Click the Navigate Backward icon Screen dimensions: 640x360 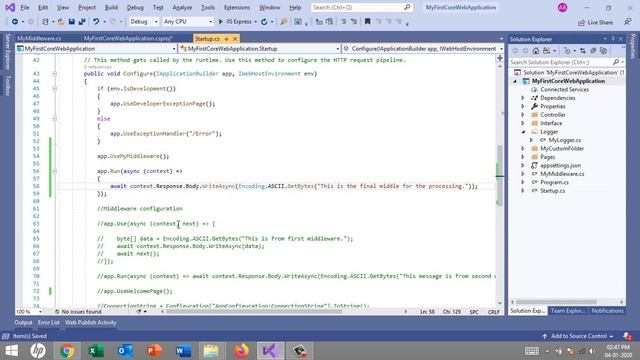coord(15,22)
